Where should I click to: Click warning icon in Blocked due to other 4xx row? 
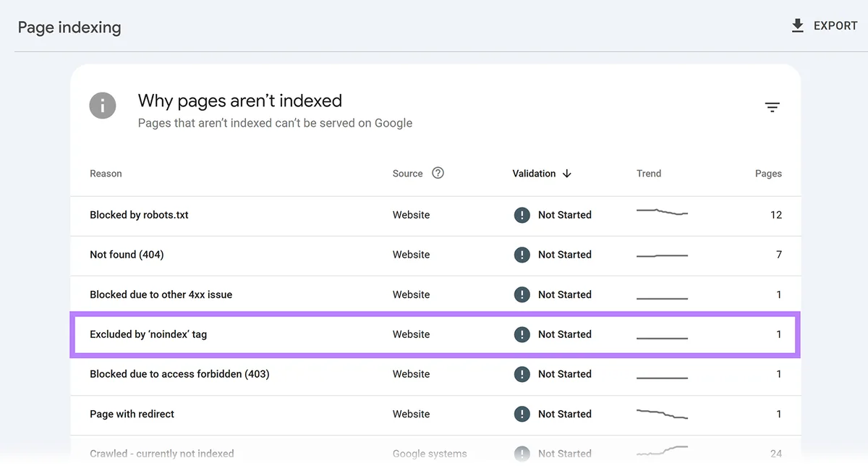click(522, 294)
